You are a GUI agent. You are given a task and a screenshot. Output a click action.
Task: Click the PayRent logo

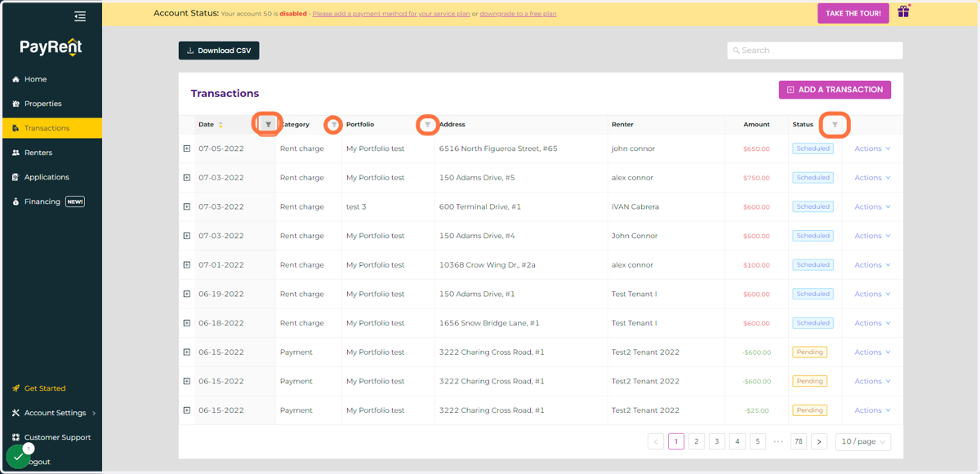pyautogui.click(x=51, y=48)
